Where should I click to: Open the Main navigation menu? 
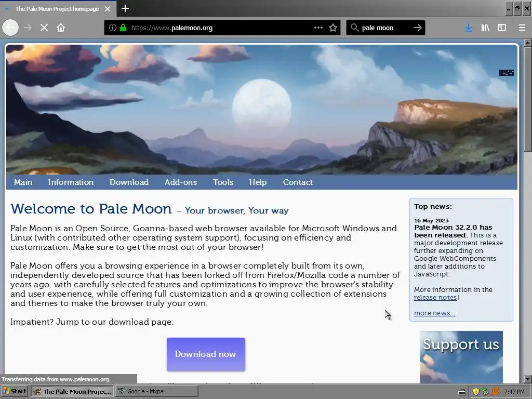23,182
